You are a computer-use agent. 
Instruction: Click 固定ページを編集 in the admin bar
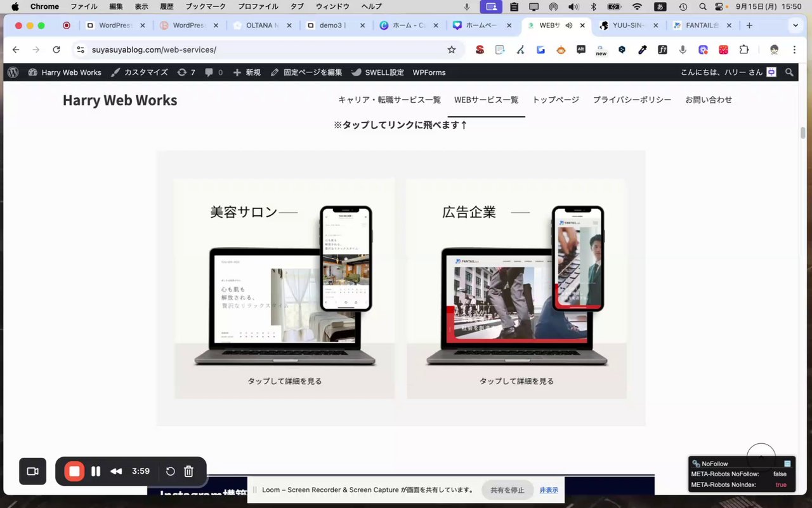[306, 72]
